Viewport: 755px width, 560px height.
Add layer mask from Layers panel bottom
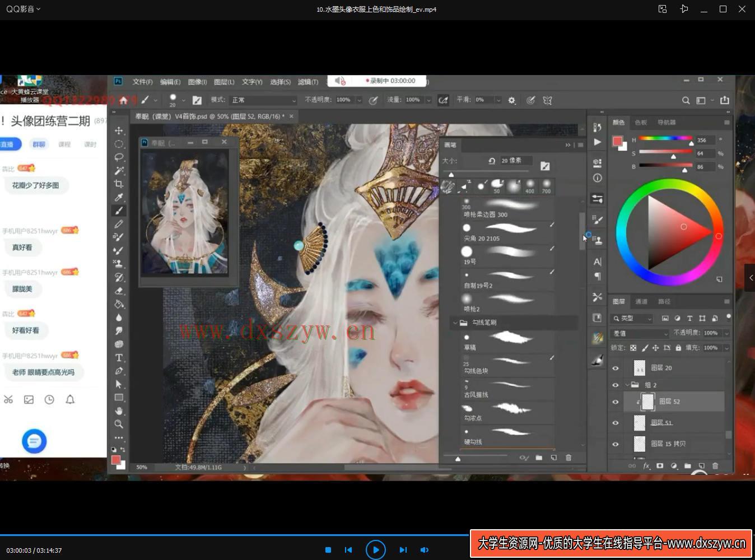(x=660, y=466)
